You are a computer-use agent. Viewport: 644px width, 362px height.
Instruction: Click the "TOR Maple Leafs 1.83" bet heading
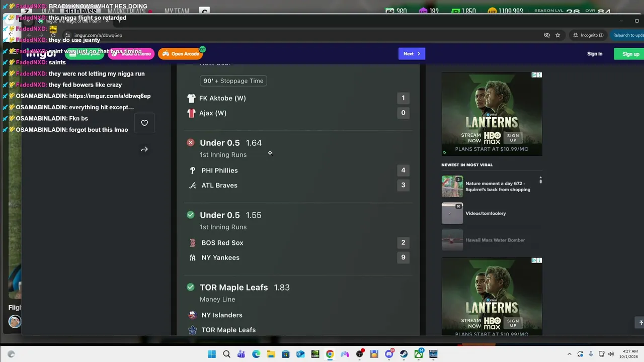[245, 288]
